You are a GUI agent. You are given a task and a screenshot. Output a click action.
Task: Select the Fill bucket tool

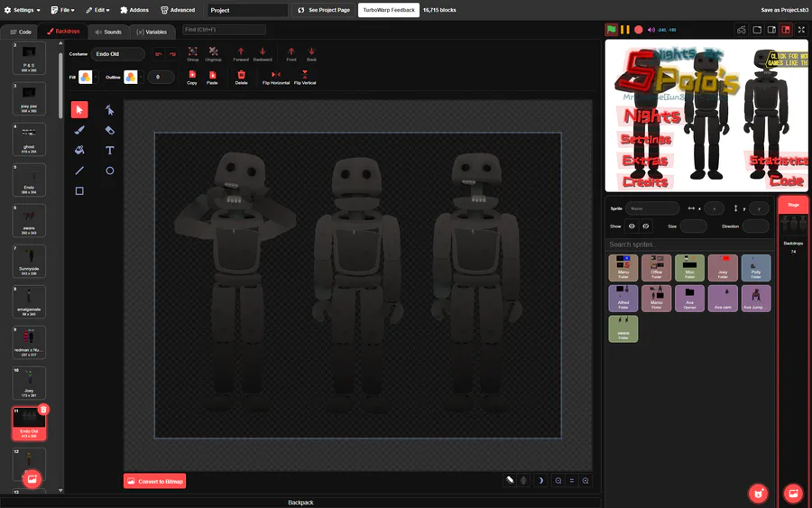(x=79, y=150)
